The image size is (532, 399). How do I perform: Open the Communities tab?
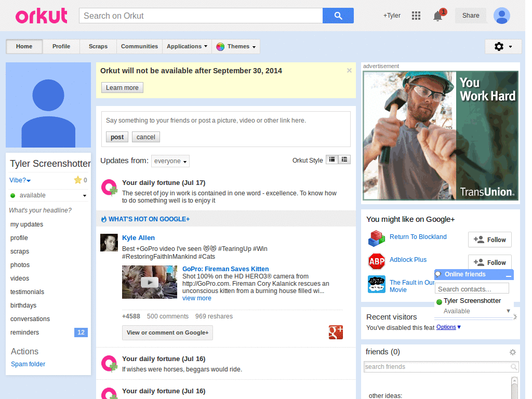click(139, 46)
